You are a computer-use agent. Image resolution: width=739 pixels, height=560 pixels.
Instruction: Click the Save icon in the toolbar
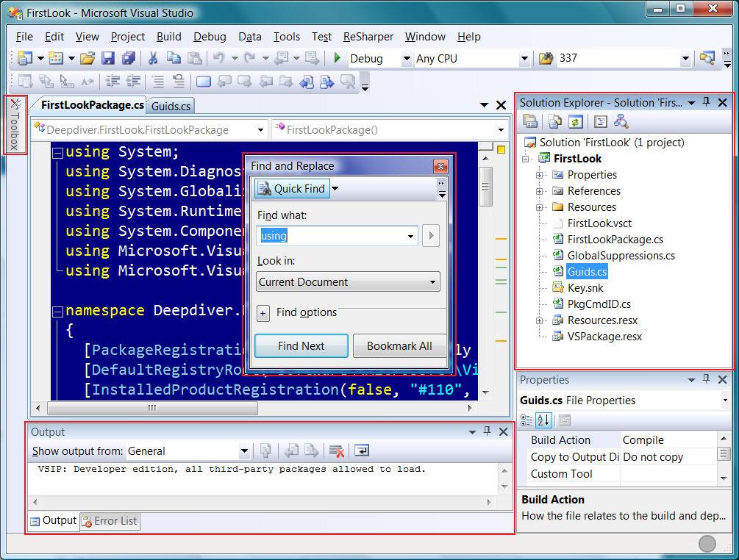pyautogui.click(x=108, y=58)
